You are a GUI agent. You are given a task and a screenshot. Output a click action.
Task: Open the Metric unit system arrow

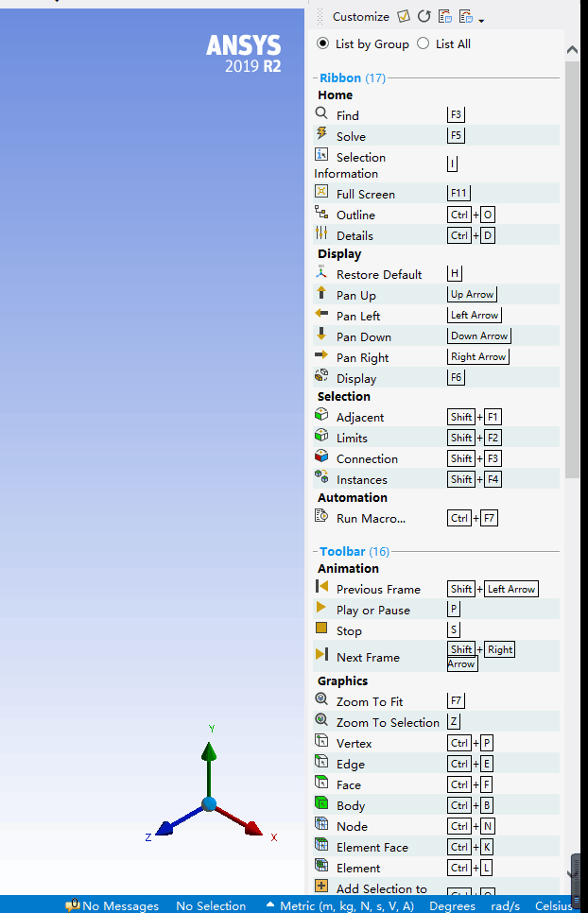click(270, 904)
